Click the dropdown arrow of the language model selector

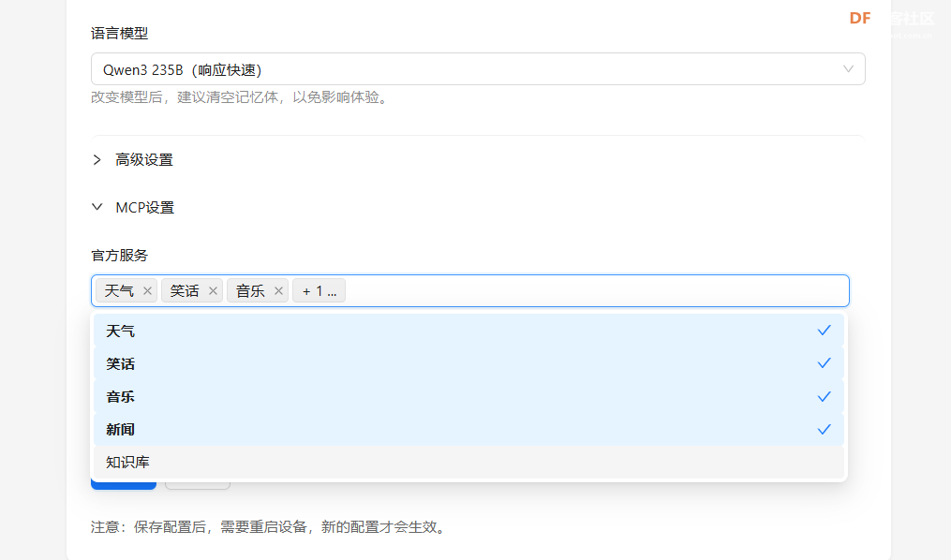point(848,68)
